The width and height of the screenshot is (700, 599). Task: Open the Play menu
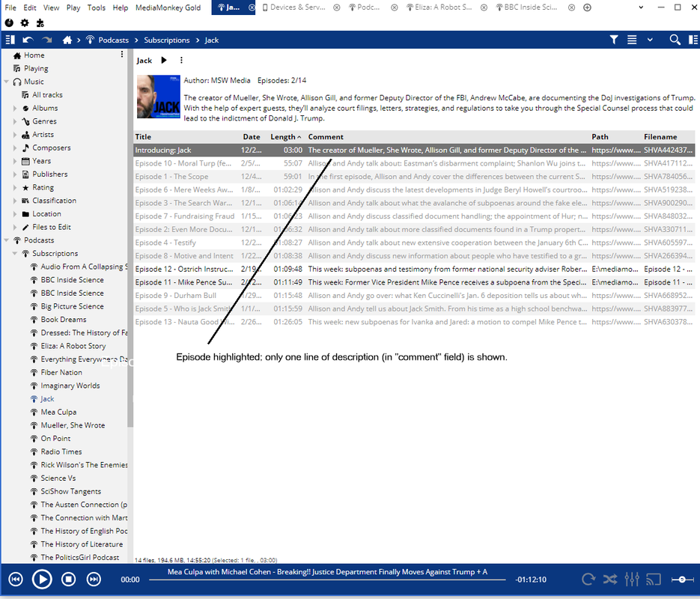click(x=73, y=7)
